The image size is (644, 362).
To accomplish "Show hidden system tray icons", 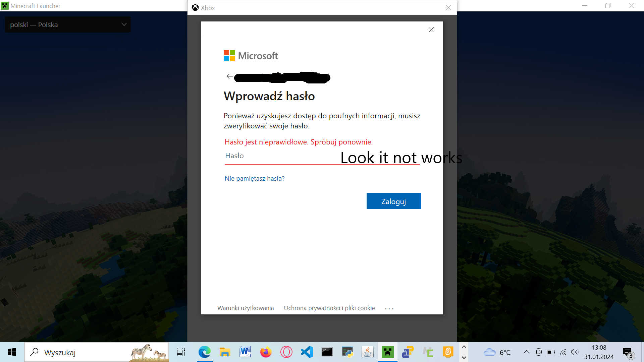I will tap(526, 352).
